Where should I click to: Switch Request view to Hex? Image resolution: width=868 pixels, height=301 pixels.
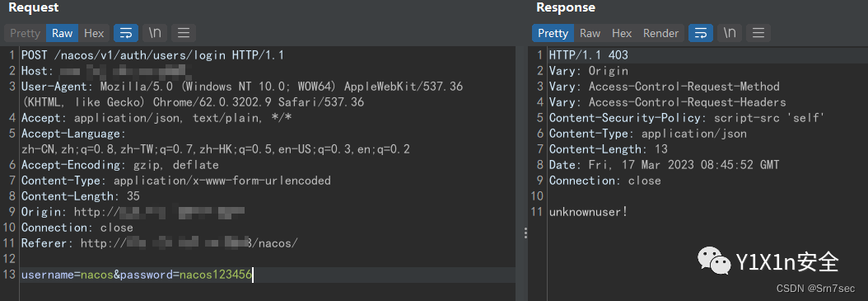coord(94,33)
